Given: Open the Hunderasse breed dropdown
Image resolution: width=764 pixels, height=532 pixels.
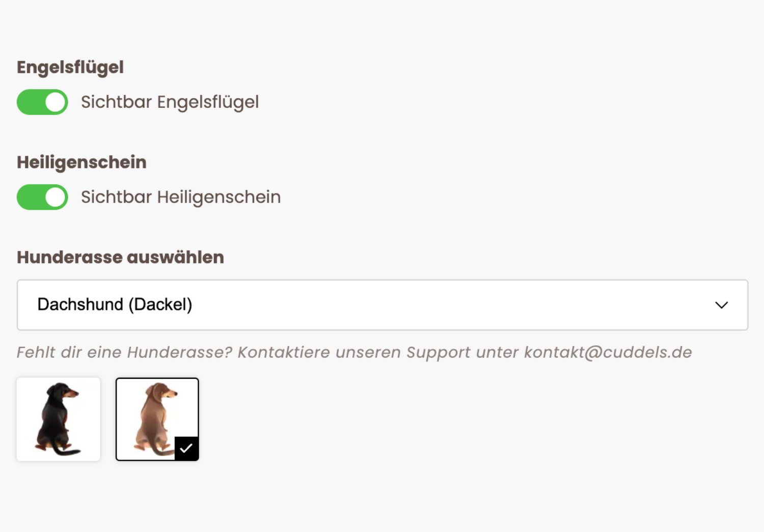Looking at the screenshot, I should (x=382, y=304).
